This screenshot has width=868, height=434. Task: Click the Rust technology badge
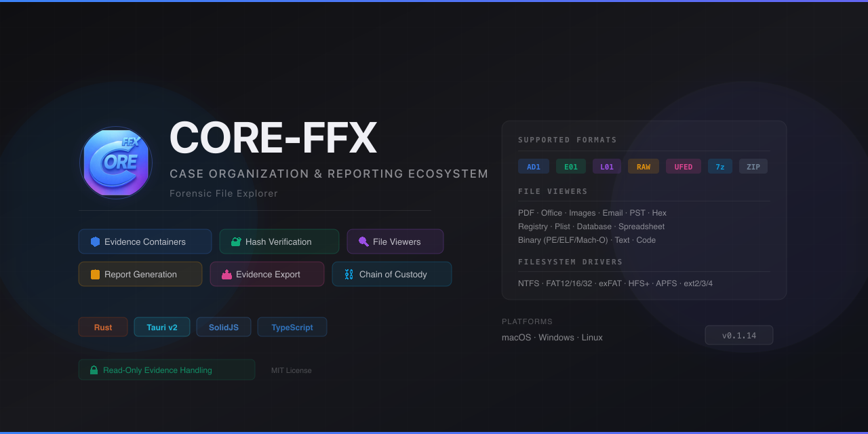(103, 327)
